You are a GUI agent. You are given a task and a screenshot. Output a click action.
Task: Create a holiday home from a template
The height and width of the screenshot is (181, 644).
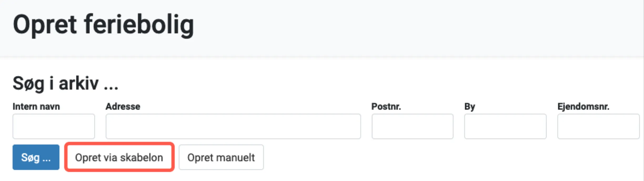coord(119,157)
